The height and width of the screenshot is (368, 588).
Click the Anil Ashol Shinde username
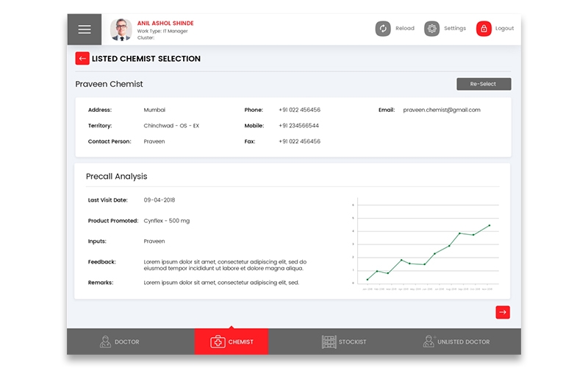tap(165, 23)
